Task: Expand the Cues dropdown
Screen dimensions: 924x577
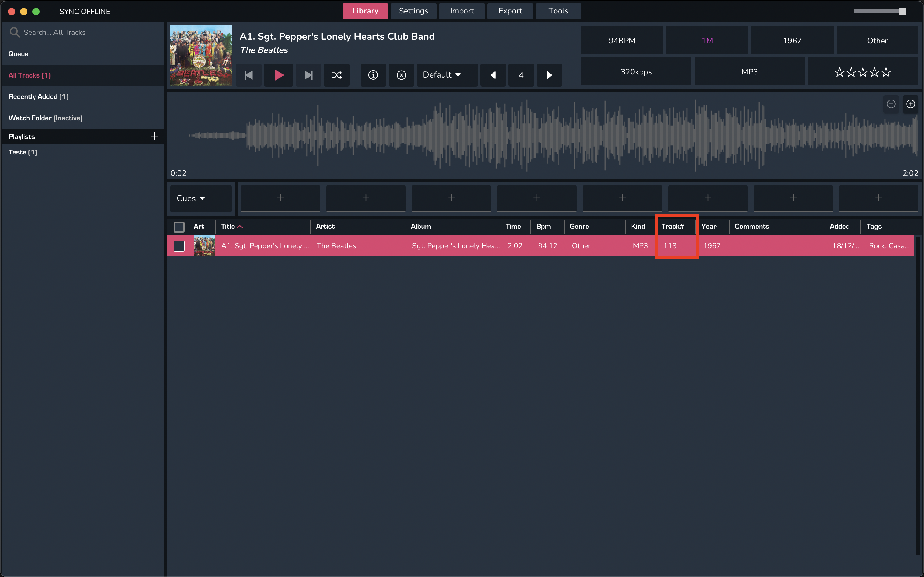Action: (x=191, y=198)
